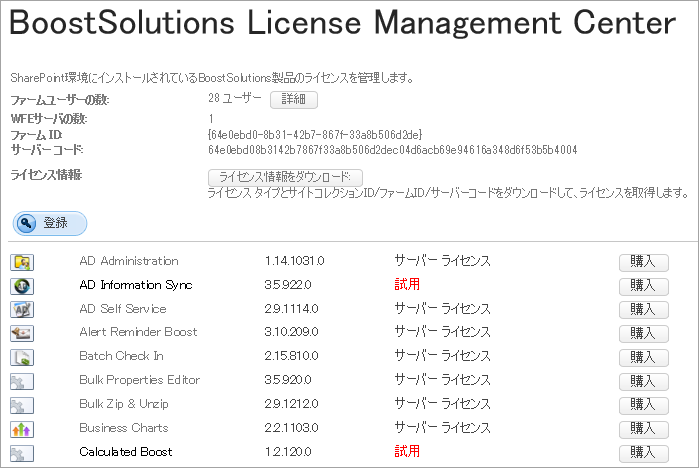
Task: Select the AD Information Sync product name
Action: pos(136,285)
